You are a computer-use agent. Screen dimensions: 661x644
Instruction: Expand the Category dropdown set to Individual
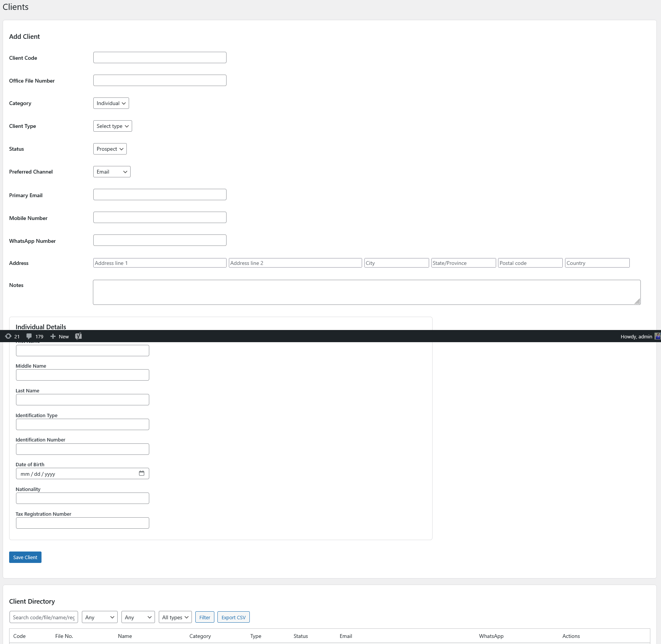(x=111, y=103)
